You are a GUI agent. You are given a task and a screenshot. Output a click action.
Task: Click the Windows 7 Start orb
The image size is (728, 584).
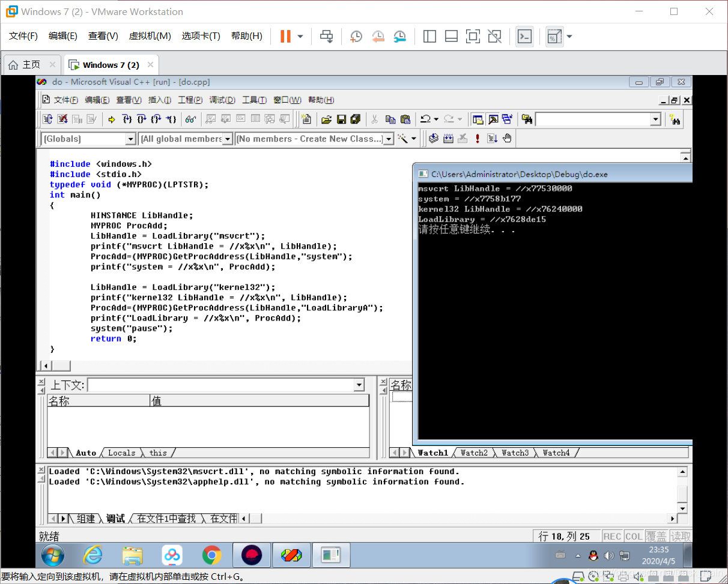click(53, 556)
